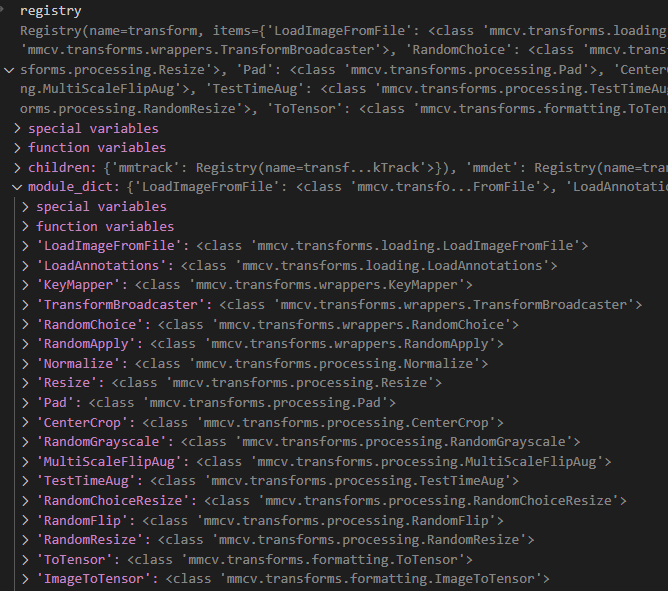Click value mmcv.transforms.processing.Normalize class text

(x=311, y=363)
